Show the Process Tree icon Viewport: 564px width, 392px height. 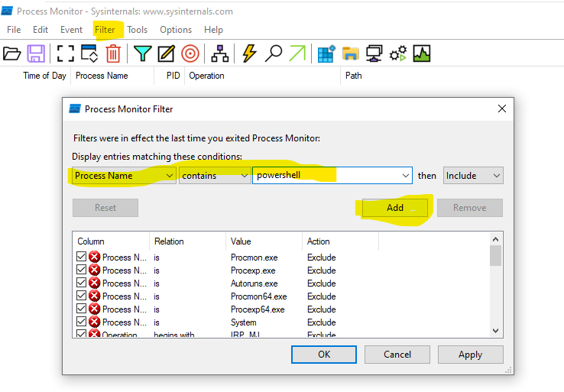[220, 54]
